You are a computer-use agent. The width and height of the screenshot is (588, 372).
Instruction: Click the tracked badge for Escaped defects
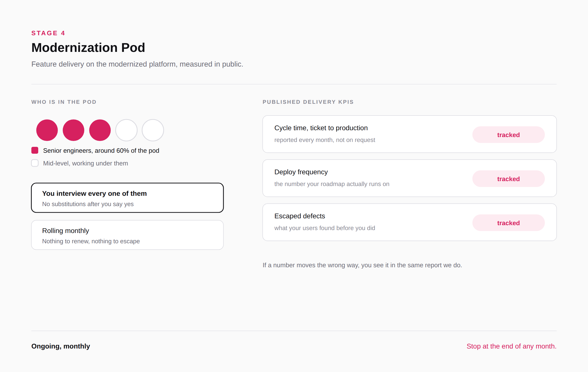(x=508, y=223)
